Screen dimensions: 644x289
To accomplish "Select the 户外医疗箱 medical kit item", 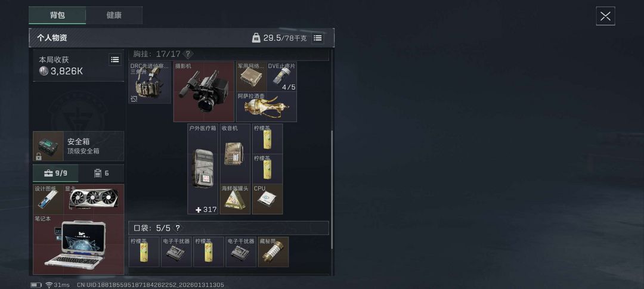I will coord(203,169).
